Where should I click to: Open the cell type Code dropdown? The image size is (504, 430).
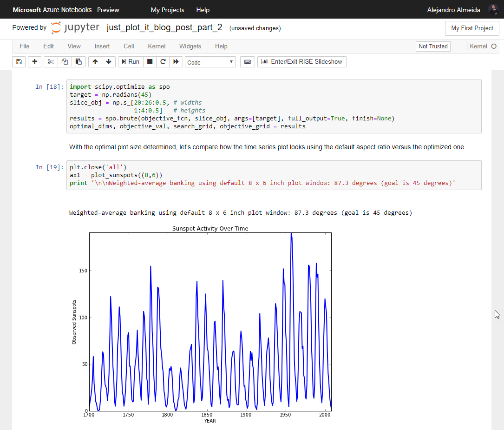click(210, 62)
